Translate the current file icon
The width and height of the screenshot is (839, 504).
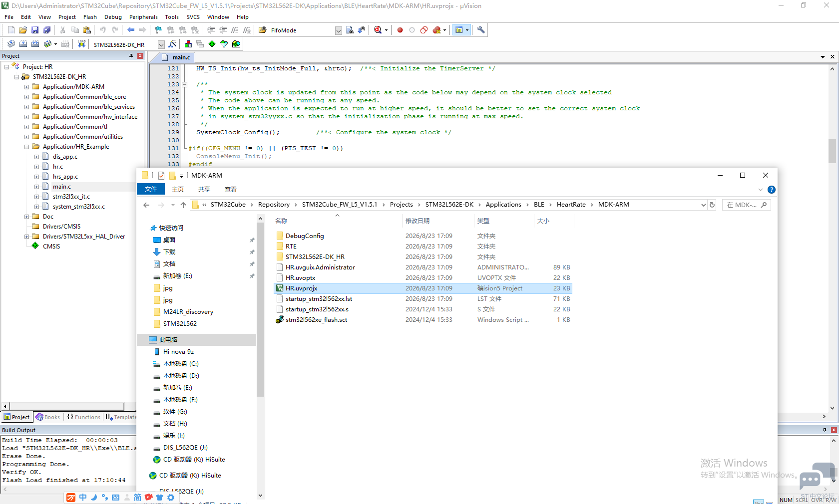[x=11, y=44]
